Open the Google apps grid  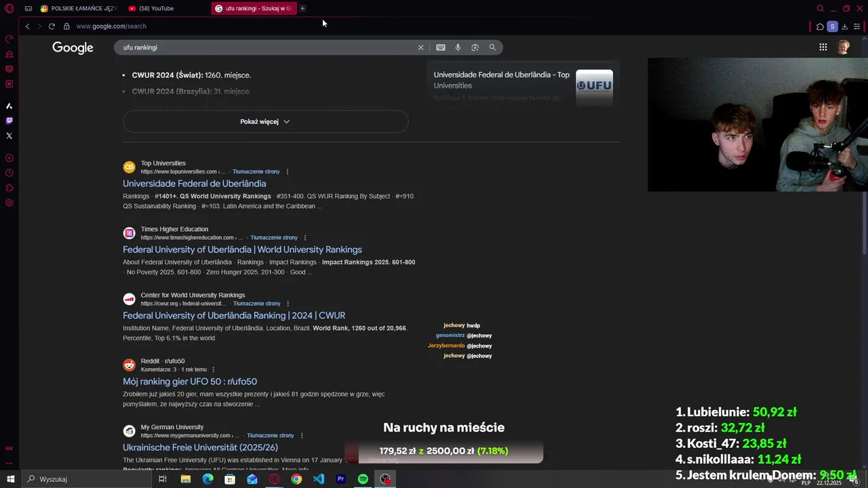pyautogui.click(x=823, y=47)
